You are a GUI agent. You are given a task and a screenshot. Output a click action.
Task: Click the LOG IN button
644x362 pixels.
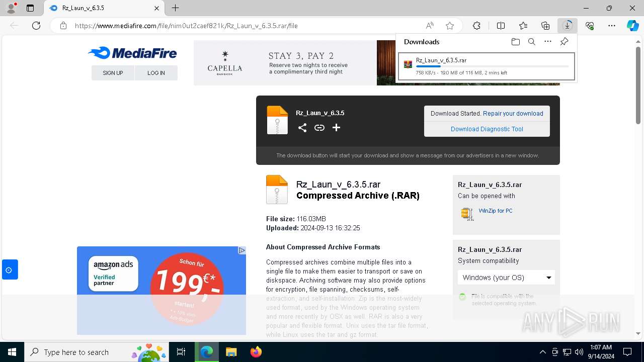[x=156, y=73]
